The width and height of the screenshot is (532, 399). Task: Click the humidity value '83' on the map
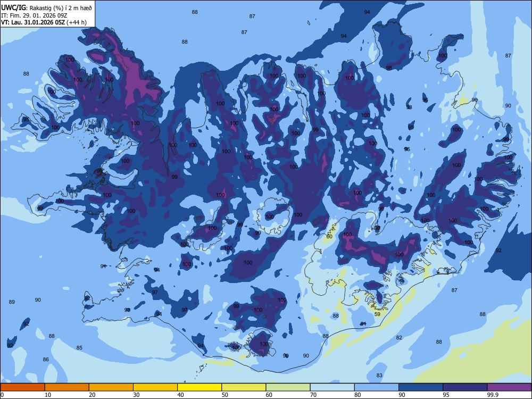coord(379,375)
